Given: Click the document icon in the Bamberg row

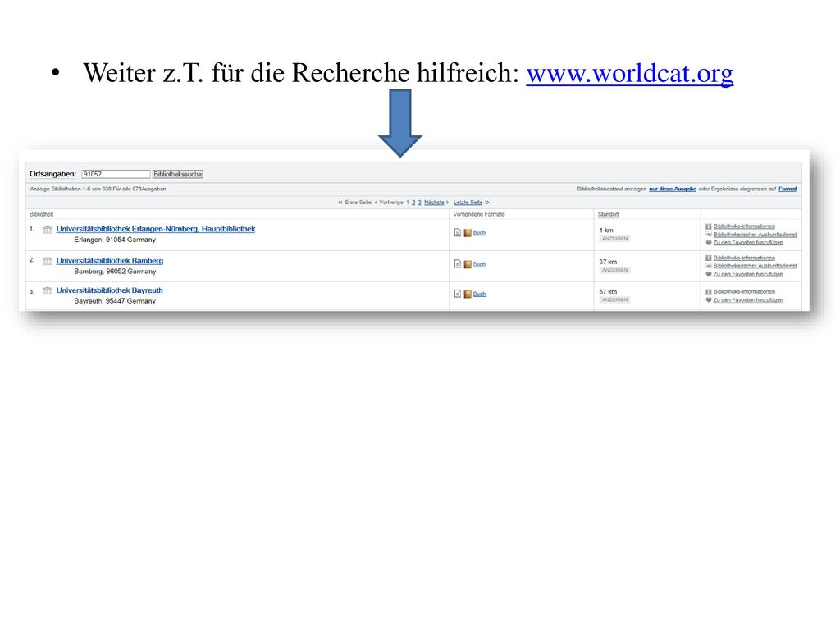Looking at the screenshot, I should click(x=458, y=263).
